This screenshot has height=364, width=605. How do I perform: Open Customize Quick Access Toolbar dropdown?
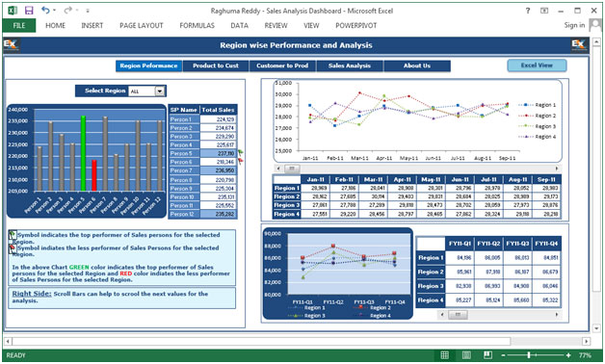(88, 11)
